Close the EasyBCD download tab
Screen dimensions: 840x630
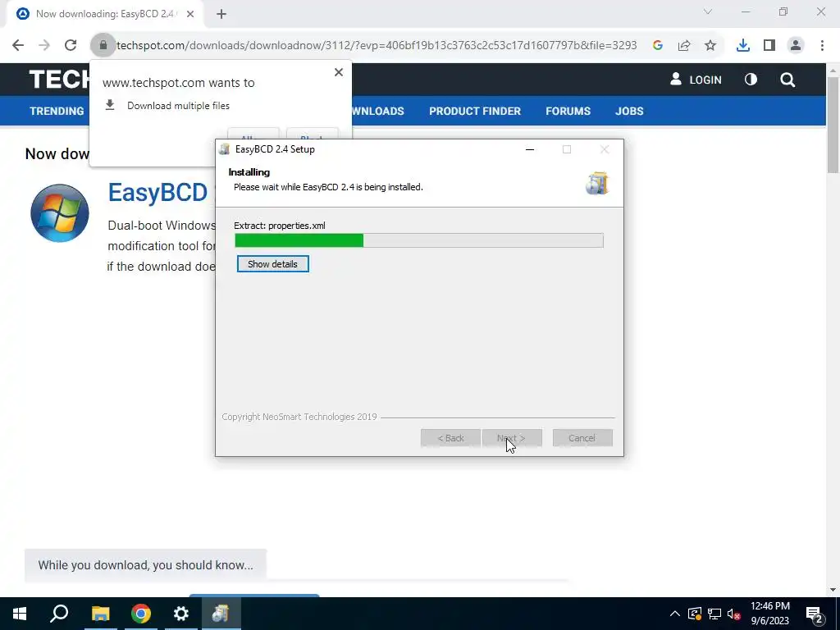point(190,14)
